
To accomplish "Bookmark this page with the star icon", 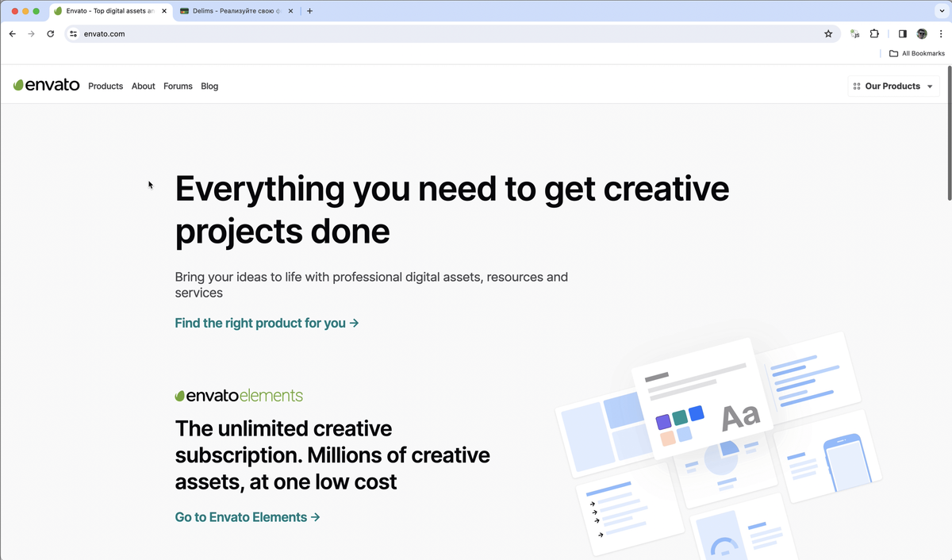I will coord(828,34).
